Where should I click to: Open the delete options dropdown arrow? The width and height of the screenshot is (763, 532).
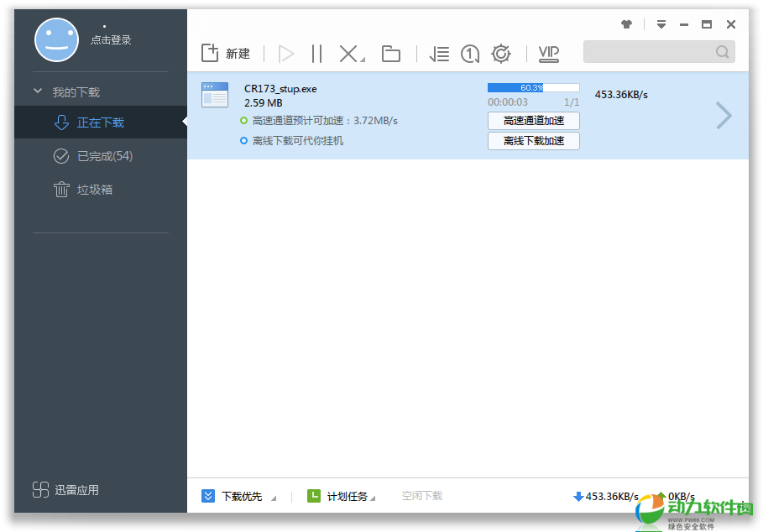tap(363, 60)
